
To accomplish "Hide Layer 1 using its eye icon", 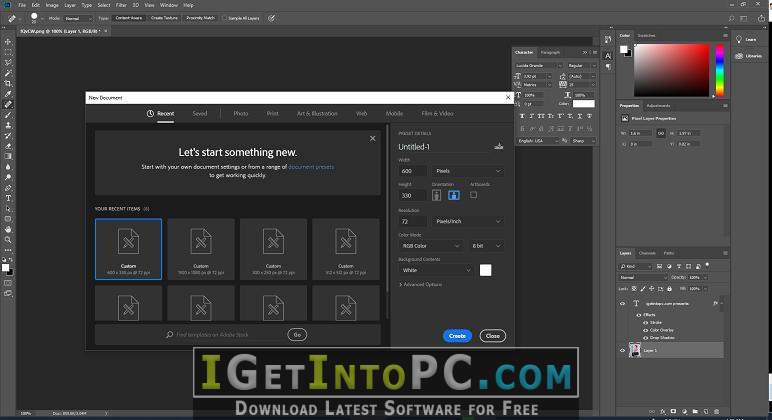I will [622, 350].
